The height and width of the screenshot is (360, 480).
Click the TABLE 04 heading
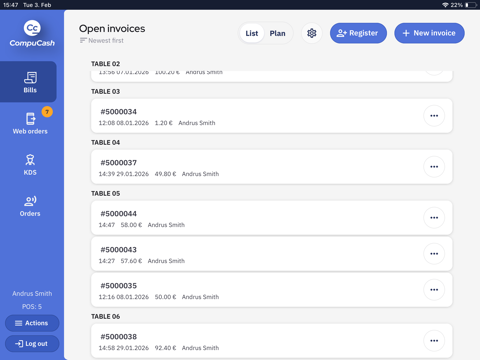(105, 142)
